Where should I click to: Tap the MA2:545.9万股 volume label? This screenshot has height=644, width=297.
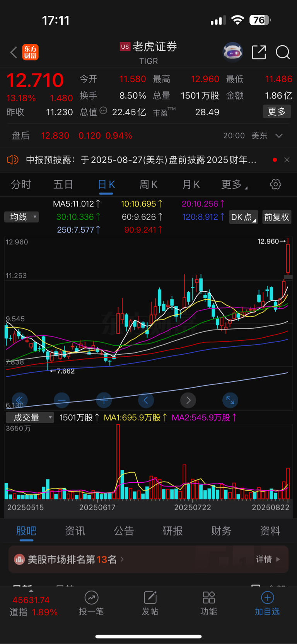tap(204, 418)
